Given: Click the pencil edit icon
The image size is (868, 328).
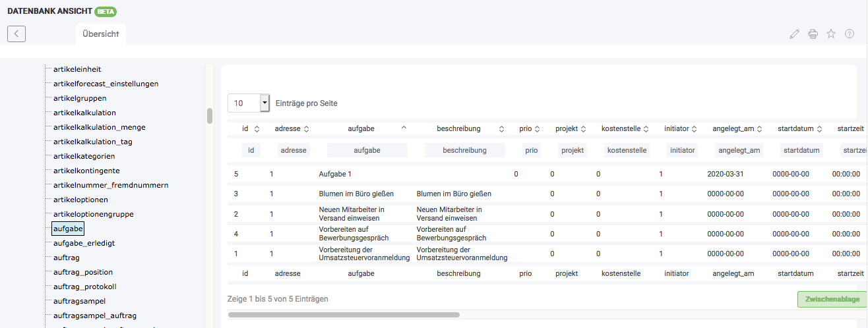Looking at the screenshot, I should (x=794, y=34).
